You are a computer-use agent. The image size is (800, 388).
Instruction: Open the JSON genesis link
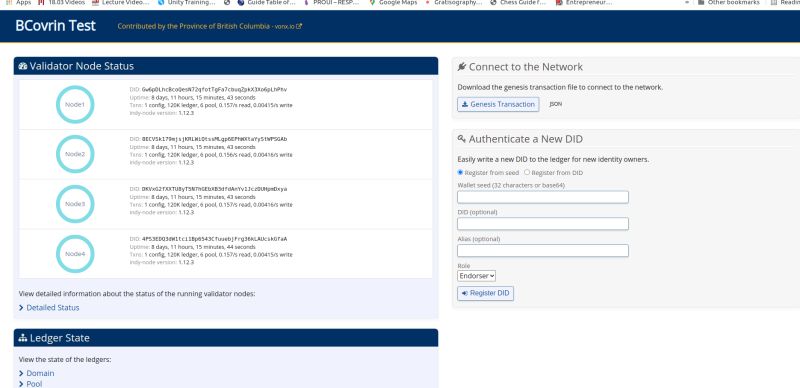(556, 104)
